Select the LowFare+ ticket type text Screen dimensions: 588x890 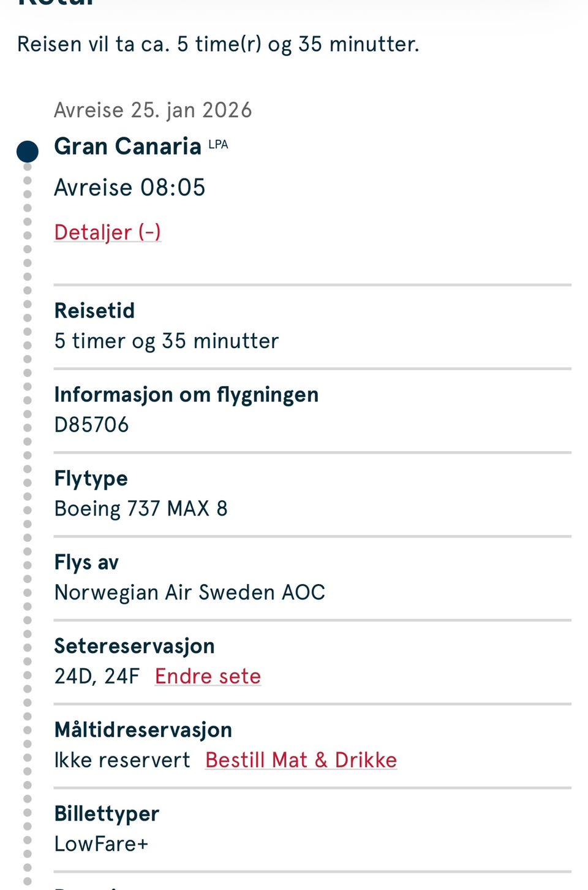[101, 844]
